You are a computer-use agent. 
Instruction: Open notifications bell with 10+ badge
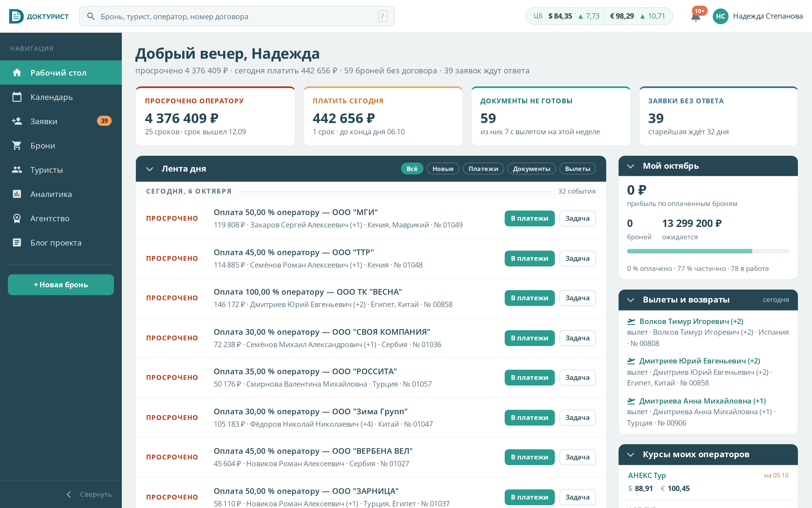pos(696,16)
